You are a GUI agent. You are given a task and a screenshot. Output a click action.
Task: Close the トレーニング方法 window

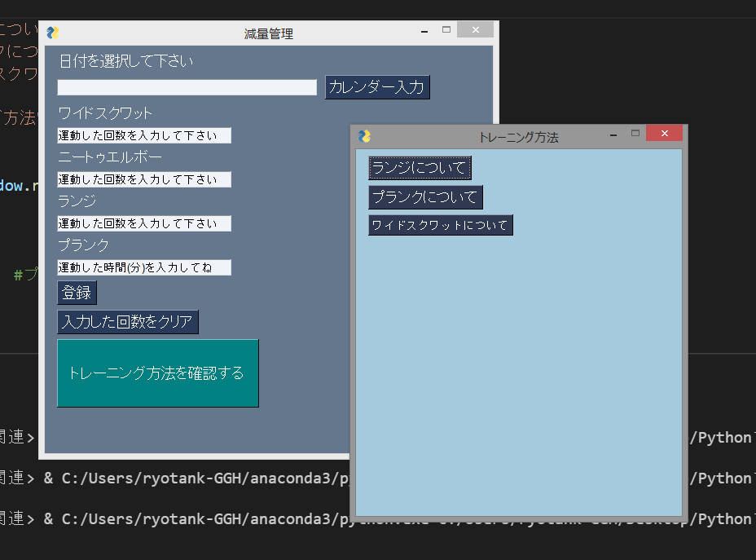[x=664, y=132]
